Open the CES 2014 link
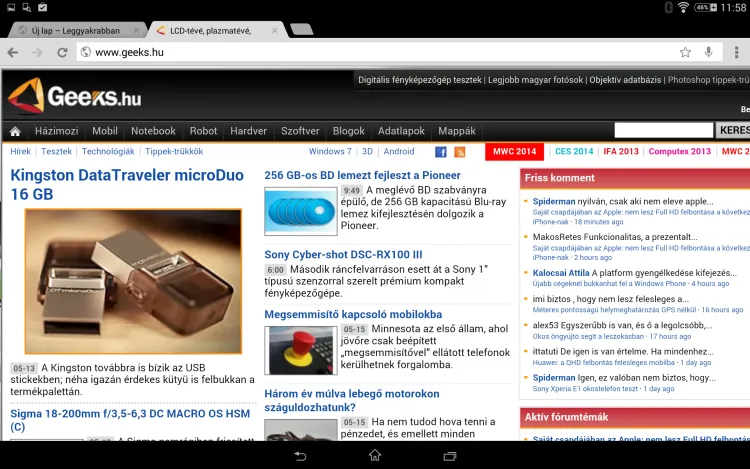Viewport: 750px width, 469px height. [x=574, y=152]
